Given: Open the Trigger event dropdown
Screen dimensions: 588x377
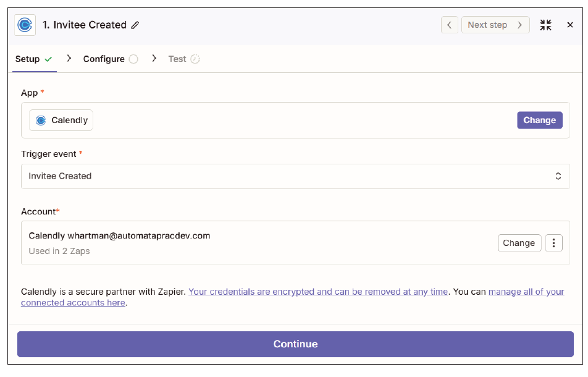Looking at the screenshot, I should 295,176.
